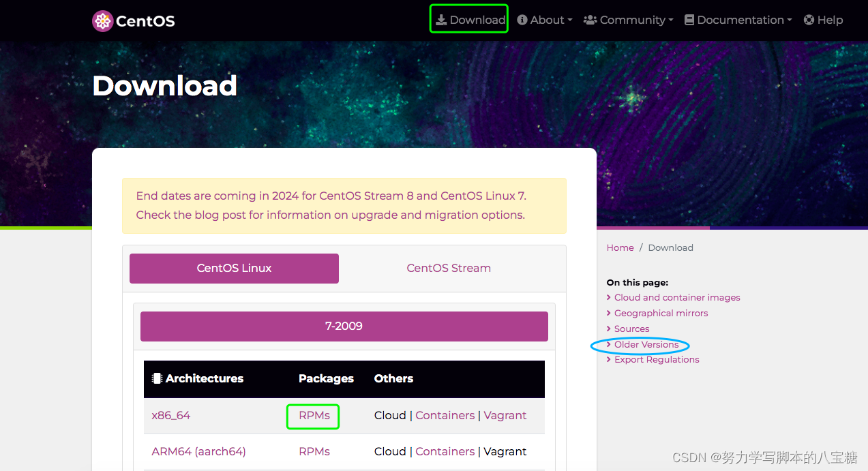Jump to Cloud and container images section
This screenshot has height=471, width=868.
point(677,297)
